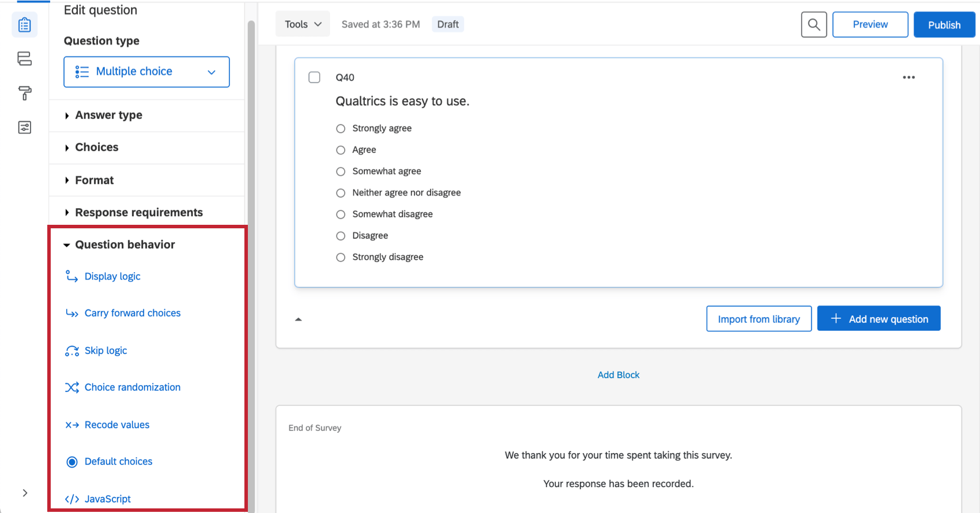Open the Tools menu
980x513 pixels.
303,24
